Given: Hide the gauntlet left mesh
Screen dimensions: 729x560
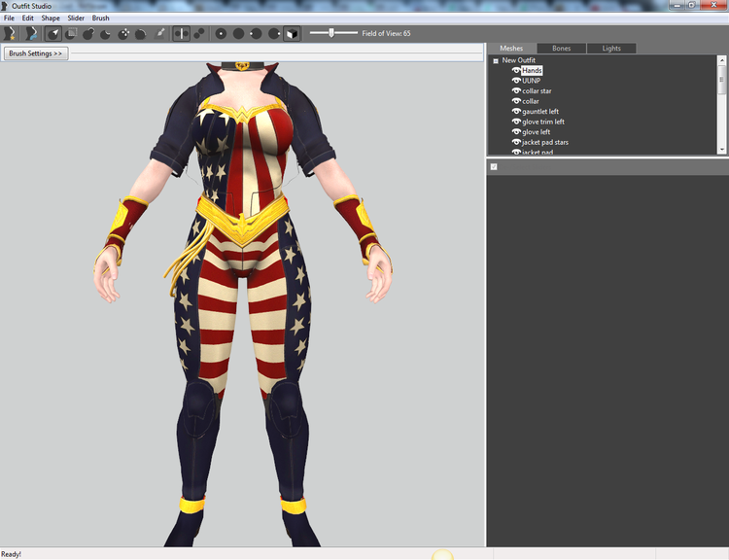Looking at the screenshot, I should [x=516, y=111].
